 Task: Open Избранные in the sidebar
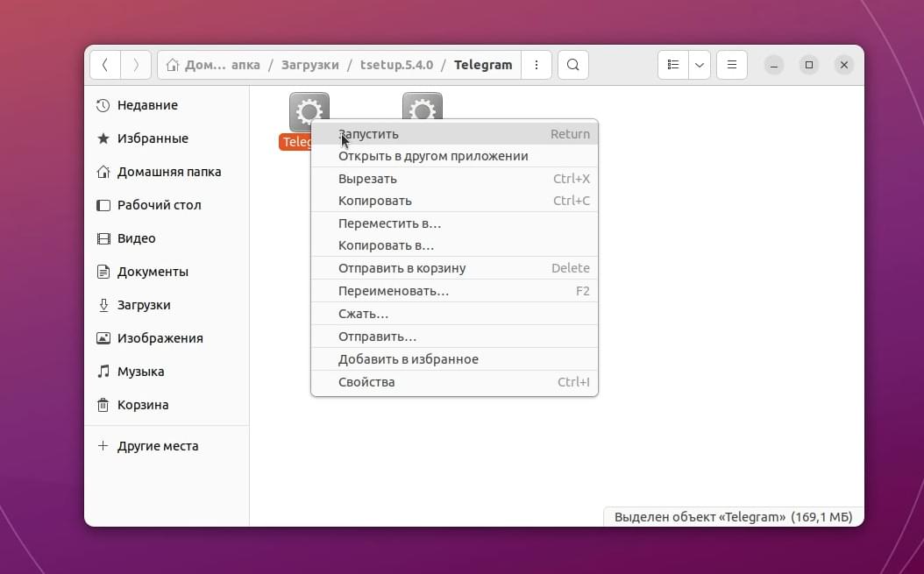167,138
